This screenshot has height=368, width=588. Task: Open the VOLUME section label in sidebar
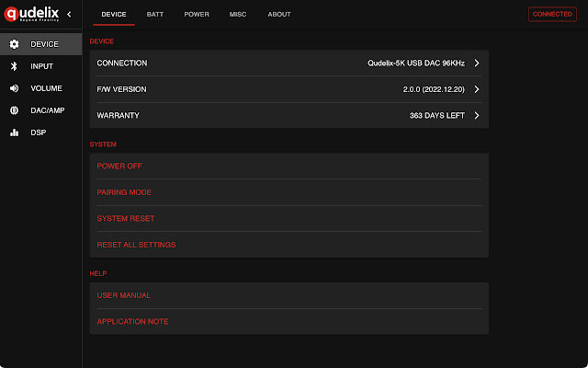click(x=47, y=88)
